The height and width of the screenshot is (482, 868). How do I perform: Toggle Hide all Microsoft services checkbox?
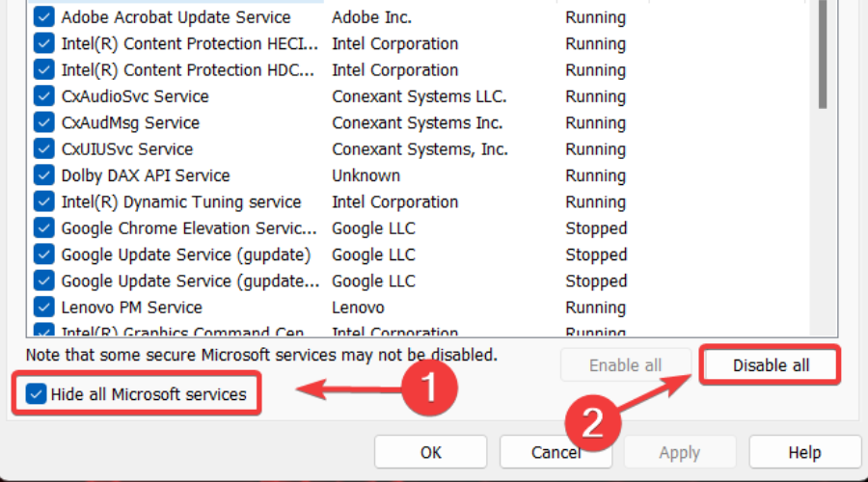pos(38,394)
